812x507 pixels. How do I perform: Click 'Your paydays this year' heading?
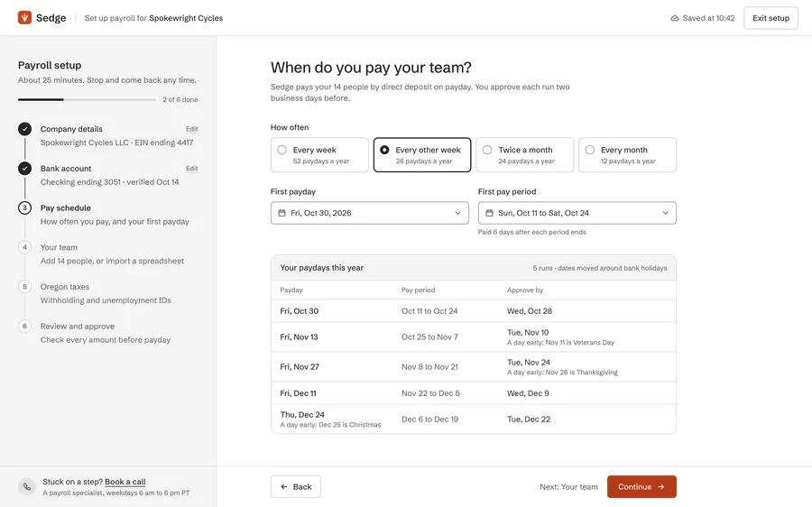click(321, 268)
